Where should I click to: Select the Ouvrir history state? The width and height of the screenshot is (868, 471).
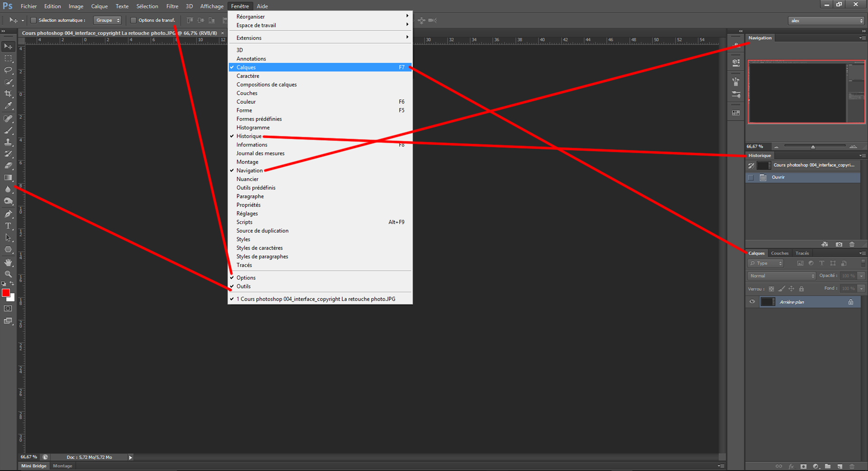click(x=803, y=178)
